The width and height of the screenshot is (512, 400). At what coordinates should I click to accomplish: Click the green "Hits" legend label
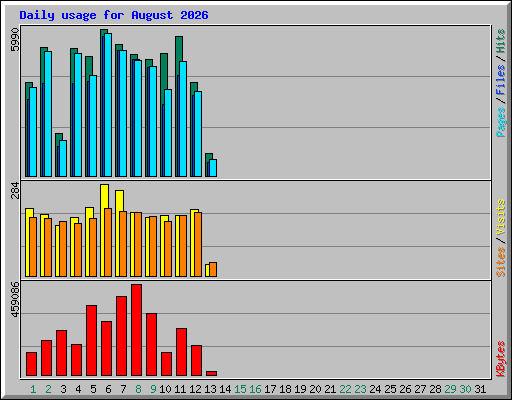click(x=501, y=41)
